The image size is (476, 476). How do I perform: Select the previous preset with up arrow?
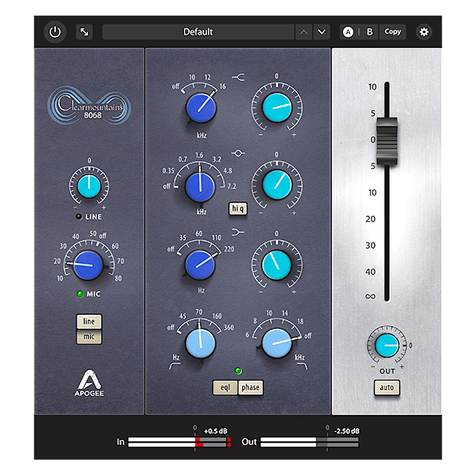[x=304, y=32]
